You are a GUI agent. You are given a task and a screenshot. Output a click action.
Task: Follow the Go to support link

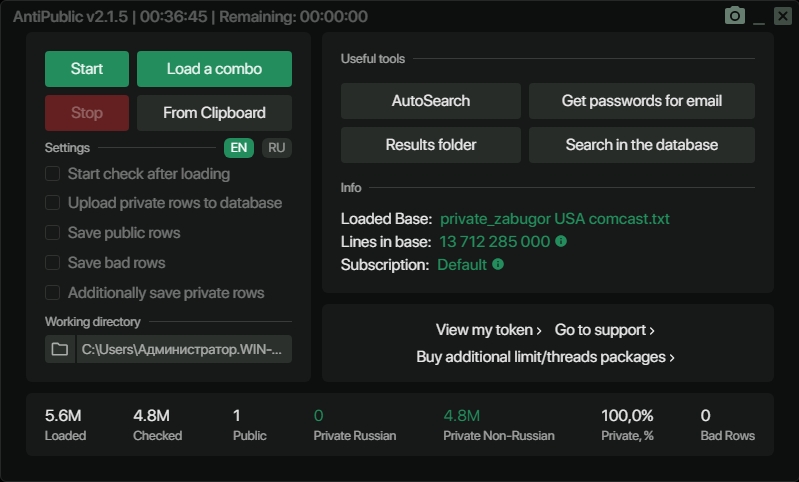[x=604, y=330]
